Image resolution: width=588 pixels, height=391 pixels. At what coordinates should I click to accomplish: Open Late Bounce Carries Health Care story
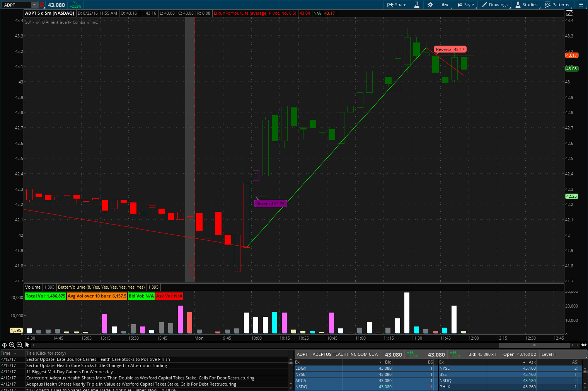98,359
